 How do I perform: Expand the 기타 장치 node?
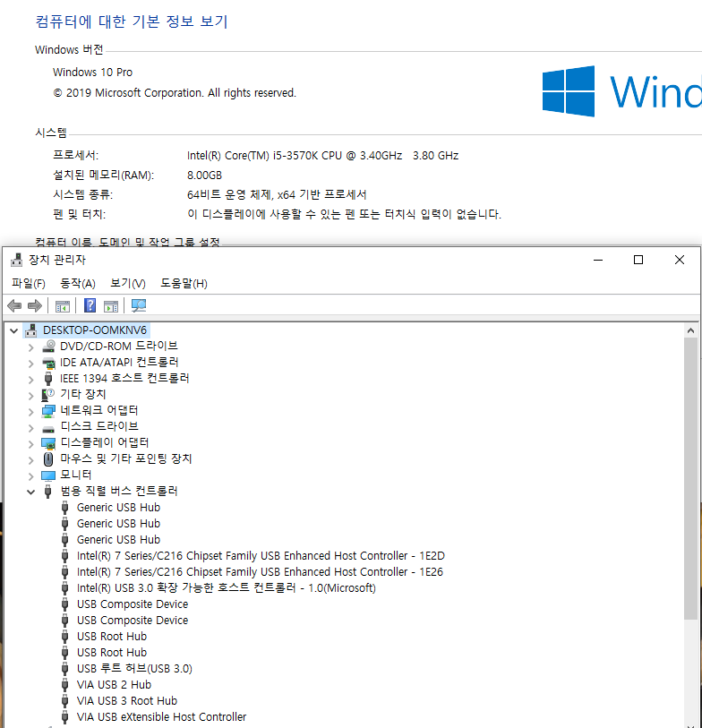31,396
